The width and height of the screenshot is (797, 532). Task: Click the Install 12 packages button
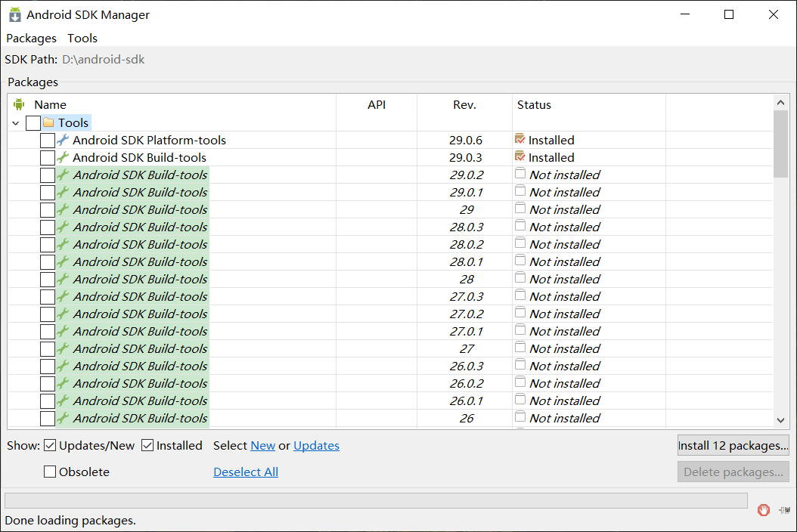[732, 445]
